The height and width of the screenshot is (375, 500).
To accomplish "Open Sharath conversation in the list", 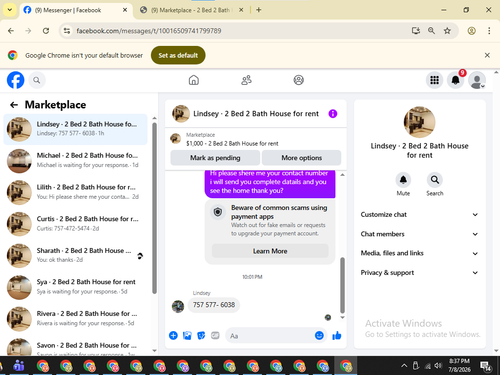I will pyautogui.click(x=75, y=256).
